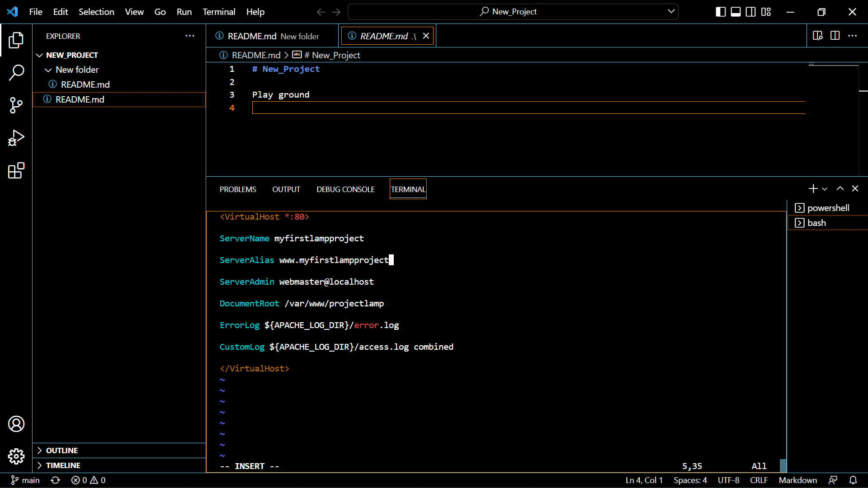The image size is (868, 488).
Task: Collapse the New folder tree item
Action: click(x=48, y=70)
